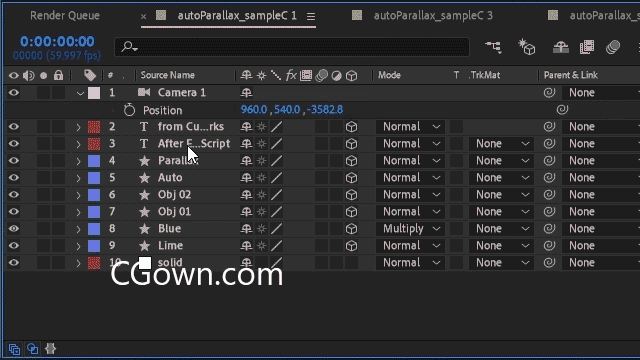
Task: Enable the Motion Blur circles icon
Action: coord(613,47)
